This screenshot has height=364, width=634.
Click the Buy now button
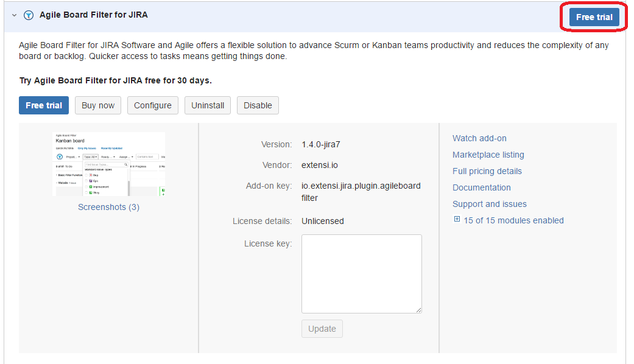coord(98,105)
